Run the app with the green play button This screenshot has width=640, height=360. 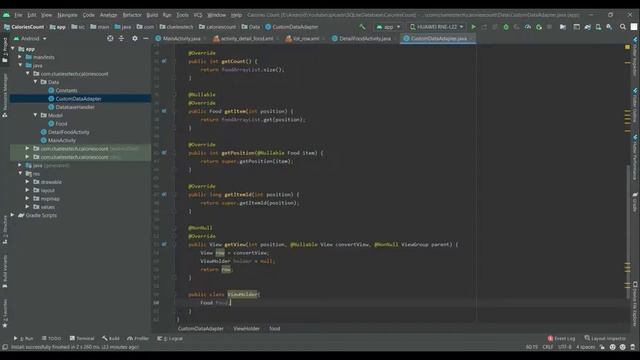coord(473,27)
